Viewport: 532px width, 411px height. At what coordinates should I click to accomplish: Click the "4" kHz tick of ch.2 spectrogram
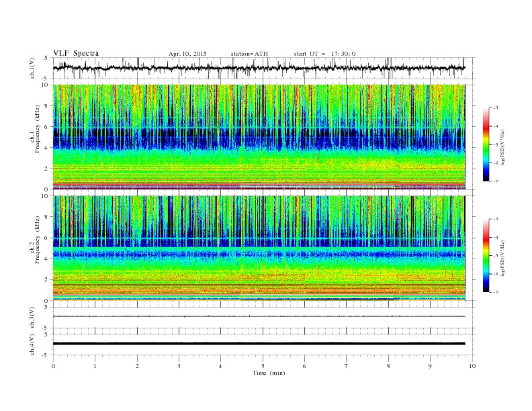tap(46, 259)
